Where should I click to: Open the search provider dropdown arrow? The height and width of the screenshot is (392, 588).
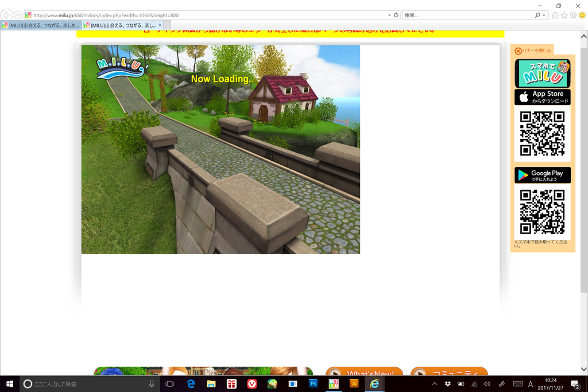coord(544,15)
